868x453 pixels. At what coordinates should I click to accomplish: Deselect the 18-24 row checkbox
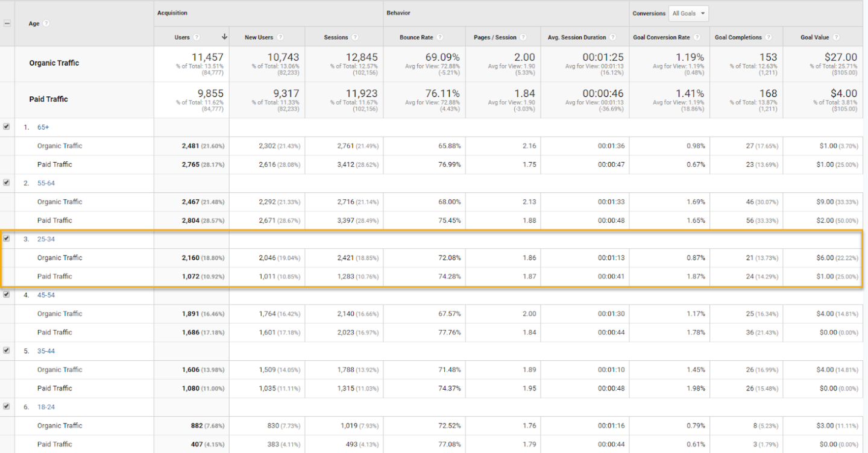[7, 407]
